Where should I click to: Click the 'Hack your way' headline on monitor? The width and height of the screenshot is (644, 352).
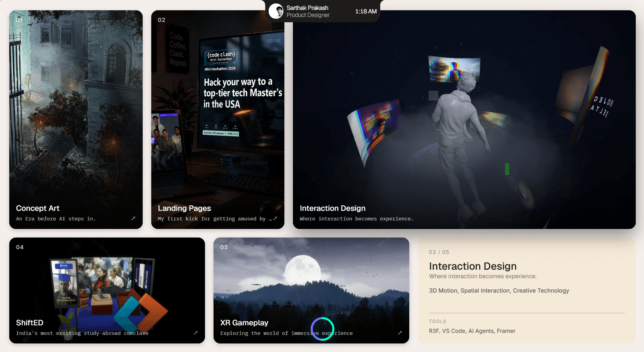coord(242,93)
